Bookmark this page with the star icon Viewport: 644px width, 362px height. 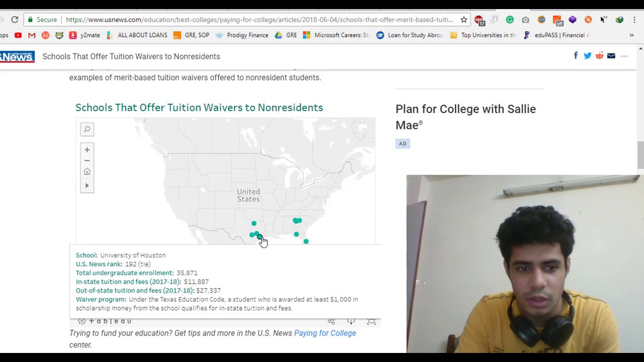(464, 20)
